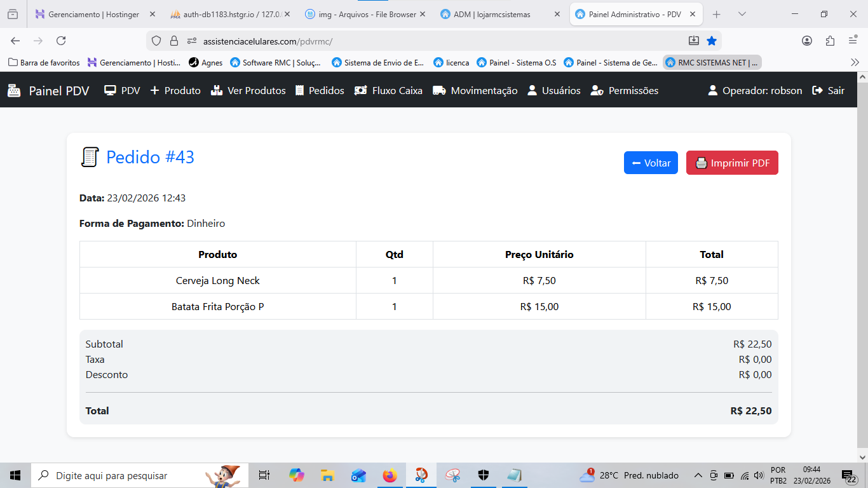
Task: Switch to ADM lojarmcsistemas browser tab
Action: tap(492, 14)
